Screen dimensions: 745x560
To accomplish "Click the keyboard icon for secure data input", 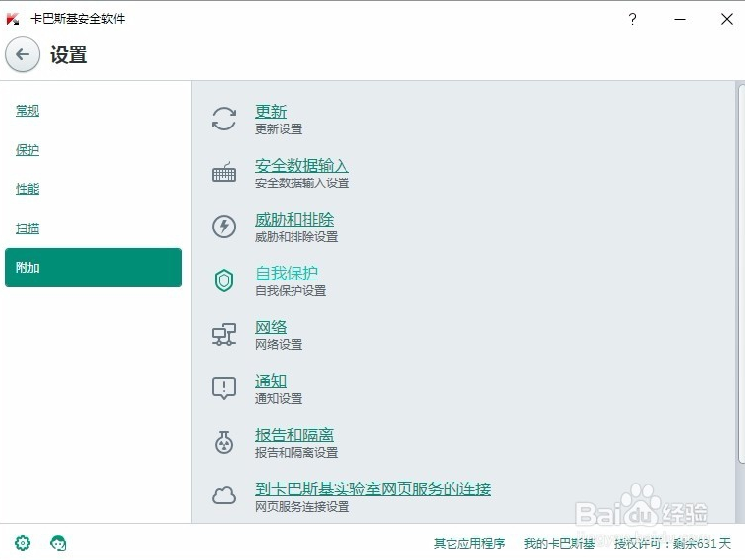I will click(224, 173).
